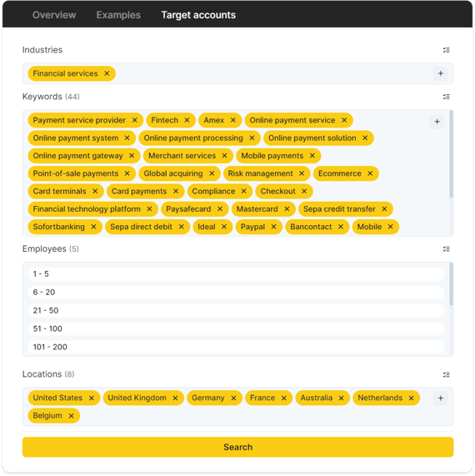The image size is (475, 476).
Task: Remove the Compliance keyword tag
Action: click(243, 191)
